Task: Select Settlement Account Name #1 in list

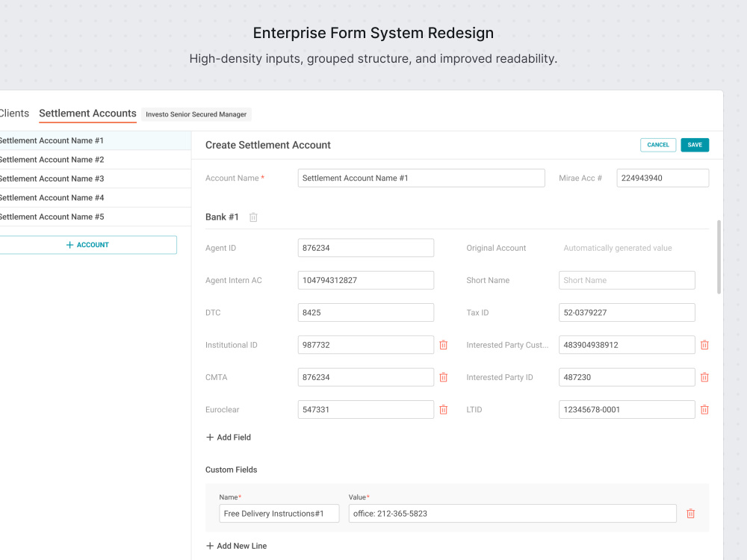Action: [x=96, y=140]
